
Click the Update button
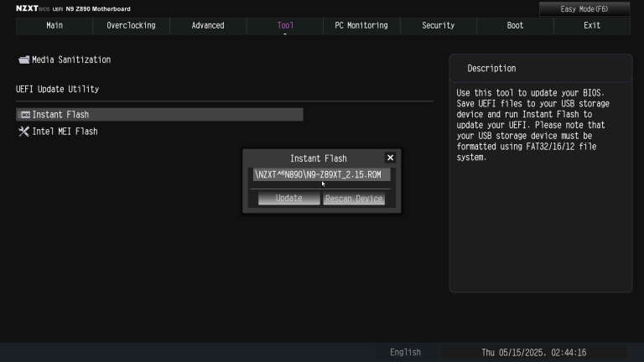(288, 199)
